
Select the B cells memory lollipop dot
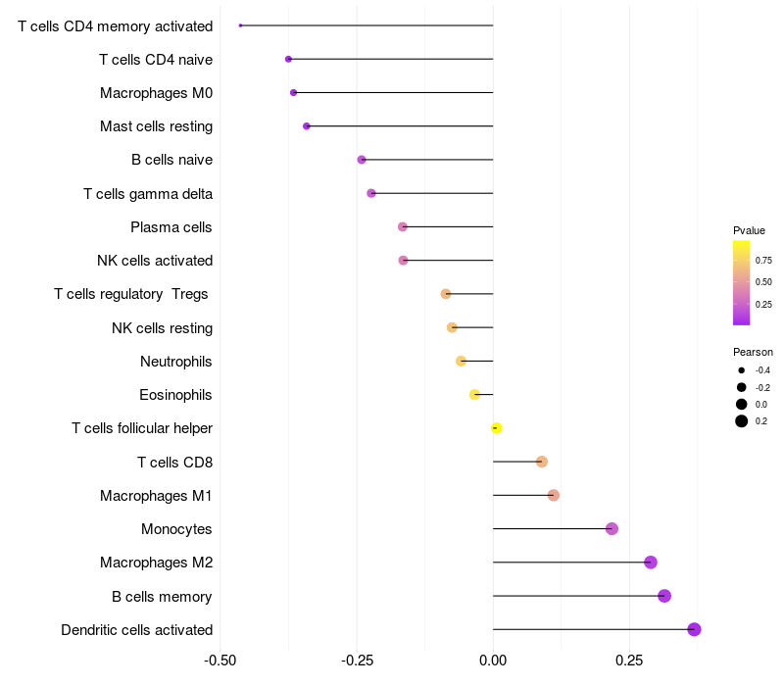click(x=664, y=596)
